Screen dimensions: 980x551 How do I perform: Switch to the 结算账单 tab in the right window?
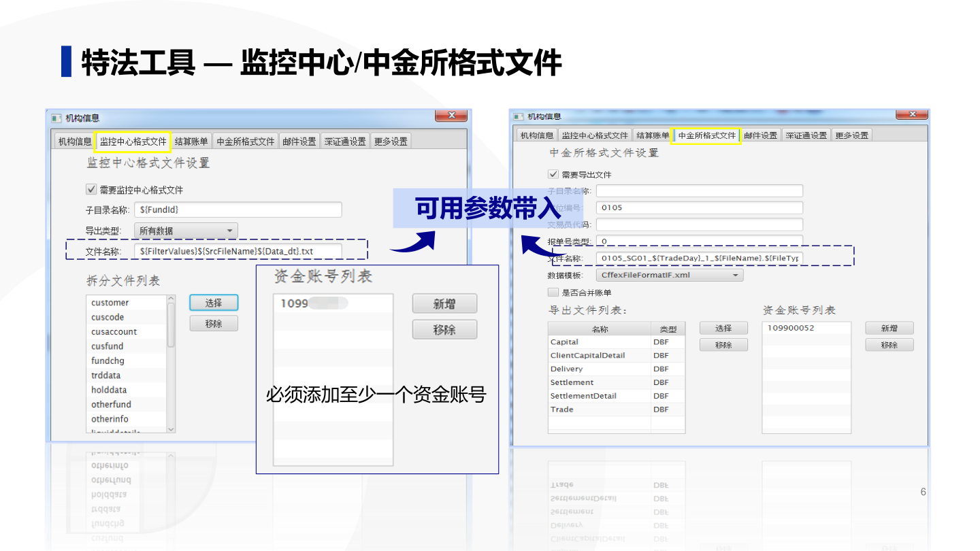coord(653,135)
